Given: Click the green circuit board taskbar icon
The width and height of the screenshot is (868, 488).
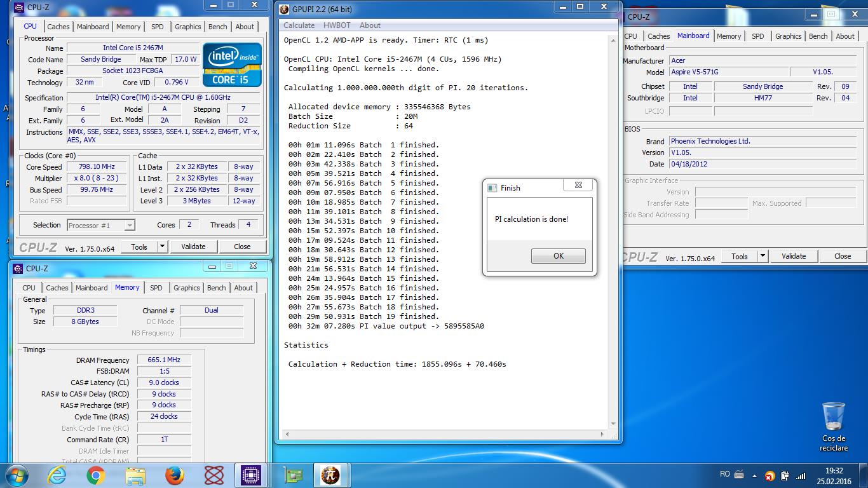Looking at the screenshot, I should click(x=293, y=475).
